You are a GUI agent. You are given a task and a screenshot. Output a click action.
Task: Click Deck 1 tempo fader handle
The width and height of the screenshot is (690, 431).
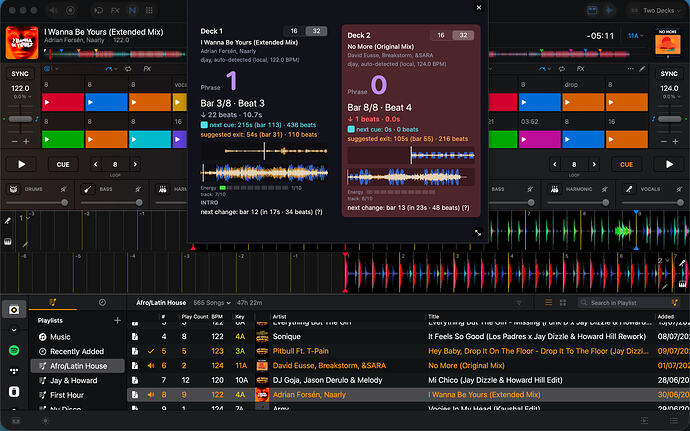click(20, 119)
